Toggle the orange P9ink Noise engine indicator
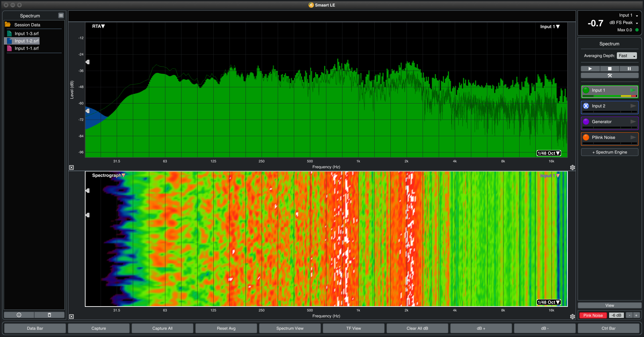 [586, 137]
